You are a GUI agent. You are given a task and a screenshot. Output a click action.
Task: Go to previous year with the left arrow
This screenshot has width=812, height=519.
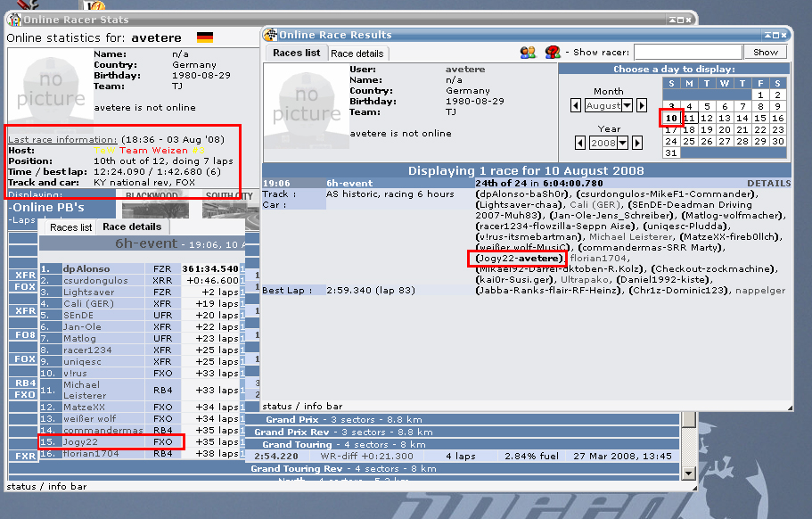point(580,143)
